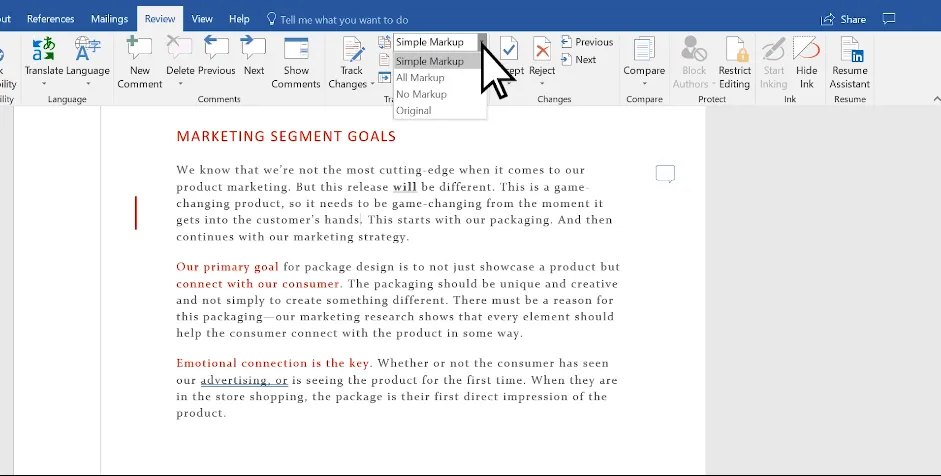Click 'Emotional connection is the key' text
941x476 pixels.
click(272, 363)
